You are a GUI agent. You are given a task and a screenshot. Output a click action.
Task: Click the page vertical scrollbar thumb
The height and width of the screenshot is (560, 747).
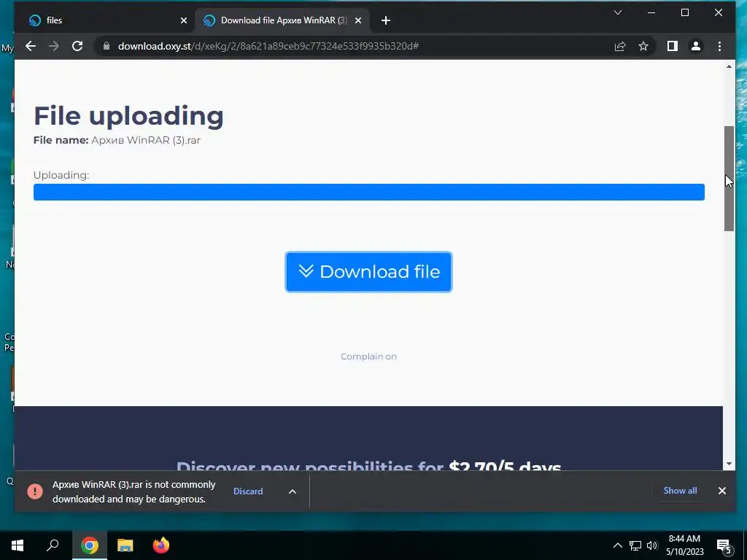pos(729,179)
